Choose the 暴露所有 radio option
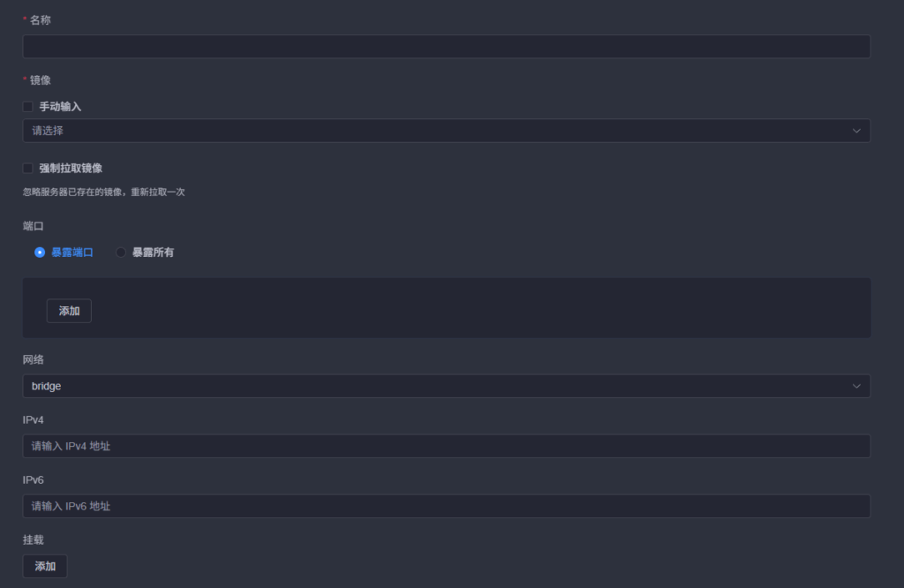Screen dimensions: 904x588 point(121,253)
